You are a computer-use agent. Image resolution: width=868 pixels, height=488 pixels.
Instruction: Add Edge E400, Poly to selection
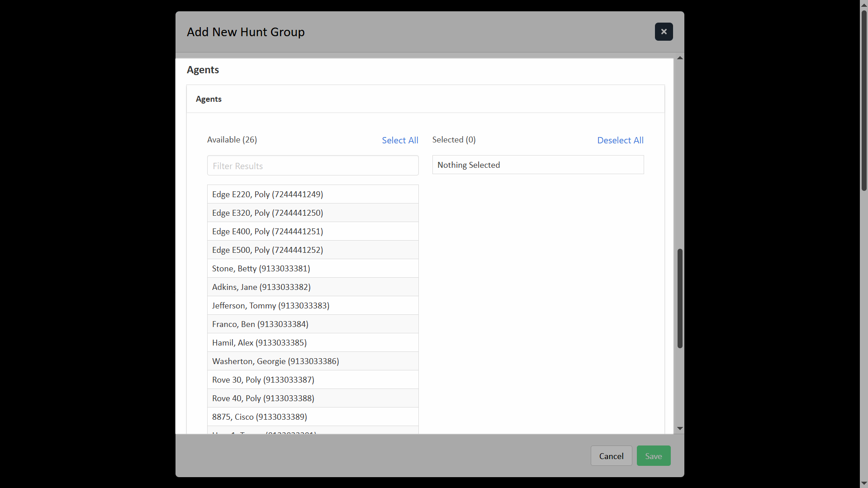[x=313, y=231]
